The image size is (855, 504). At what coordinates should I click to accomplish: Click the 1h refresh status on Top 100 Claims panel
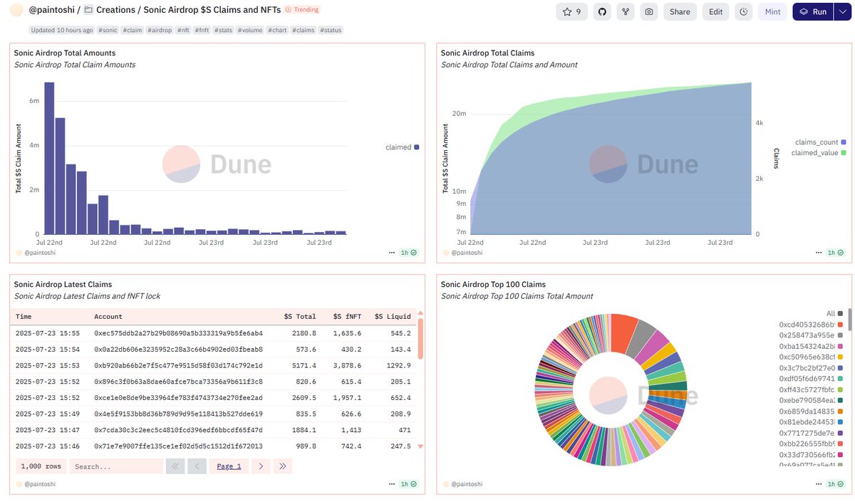[x=836, y=483]
